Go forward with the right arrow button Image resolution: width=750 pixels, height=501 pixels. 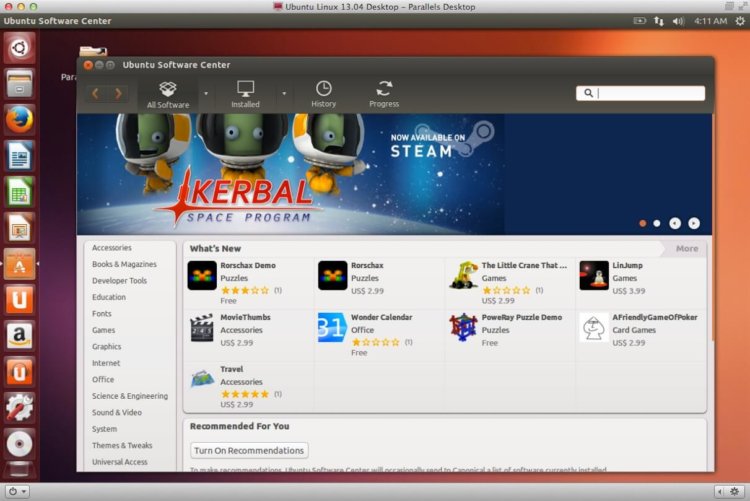(x=118, y=93)
